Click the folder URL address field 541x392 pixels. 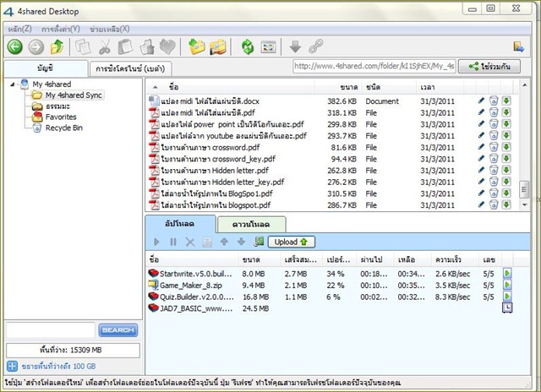[x=374, y=66]
